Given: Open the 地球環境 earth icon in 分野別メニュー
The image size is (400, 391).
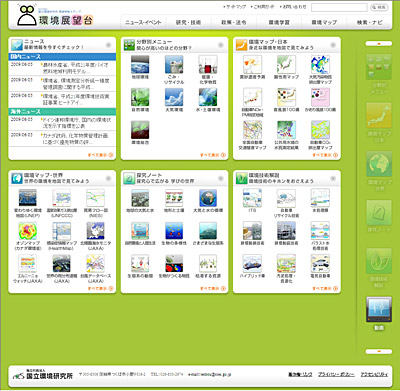Looking at the screenshot, I should [140, 64].
